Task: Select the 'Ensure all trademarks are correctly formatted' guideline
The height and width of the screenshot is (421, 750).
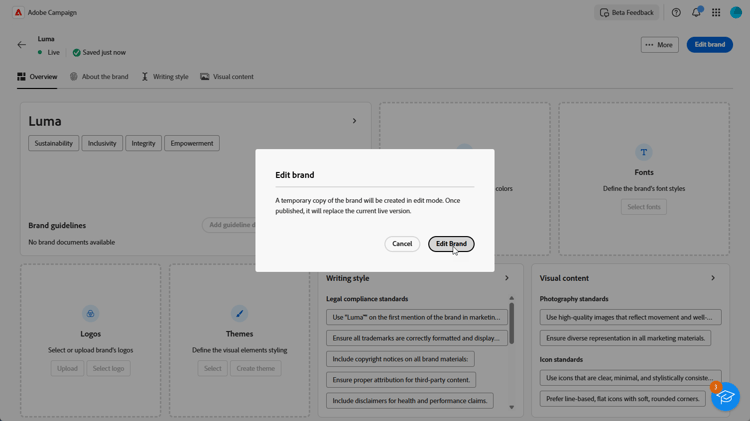Action: pyautogui.click(x=417, y=338)
